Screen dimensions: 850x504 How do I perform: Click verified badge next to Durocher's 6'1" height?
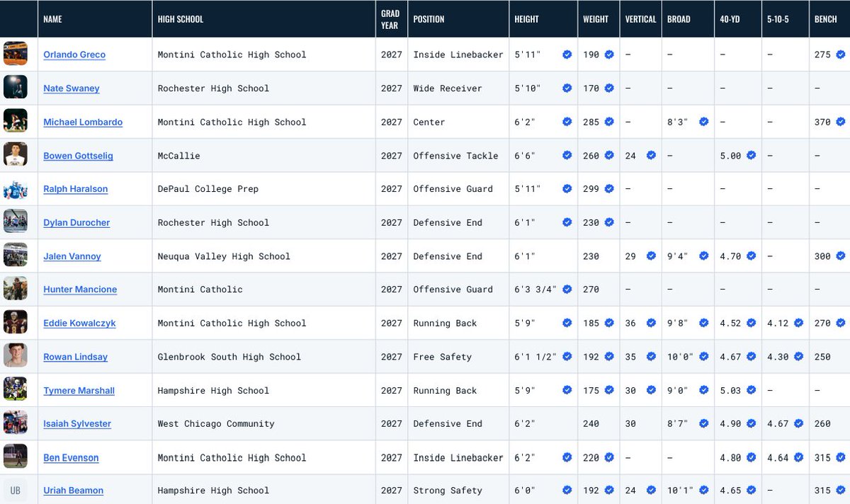pyautogui.click(x=567, y=222)
